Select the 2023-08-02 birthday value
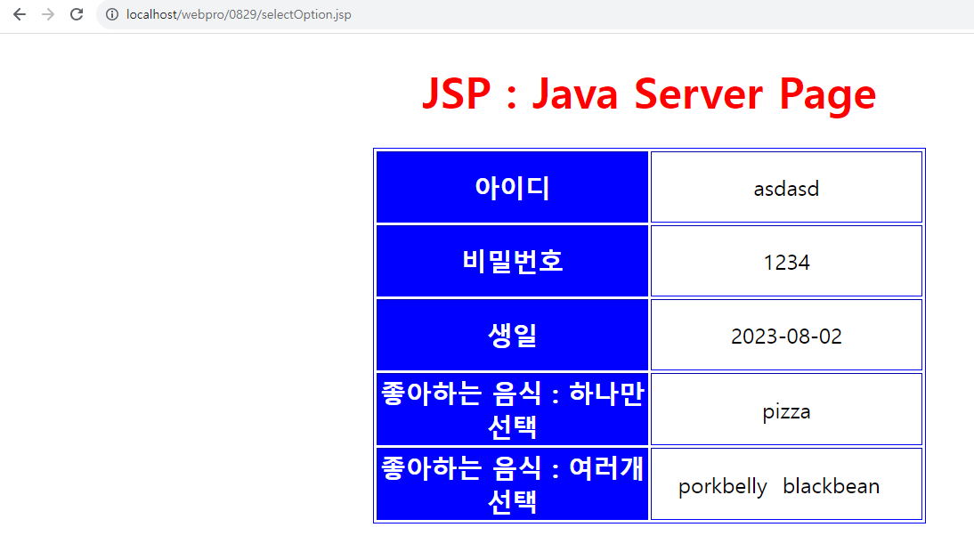This screenshot has height=560, width=974. pos(786,335)
